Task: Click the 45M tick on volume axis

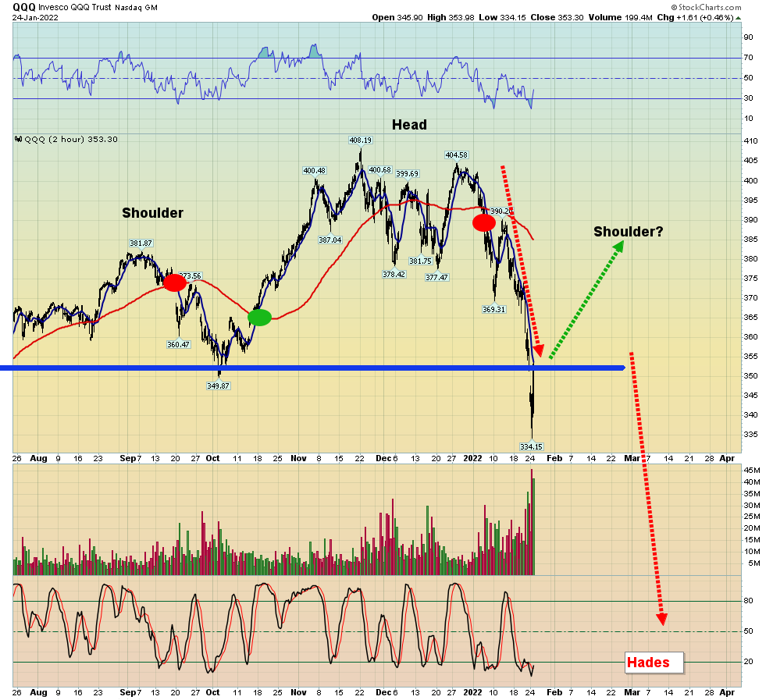Action: 752,470
